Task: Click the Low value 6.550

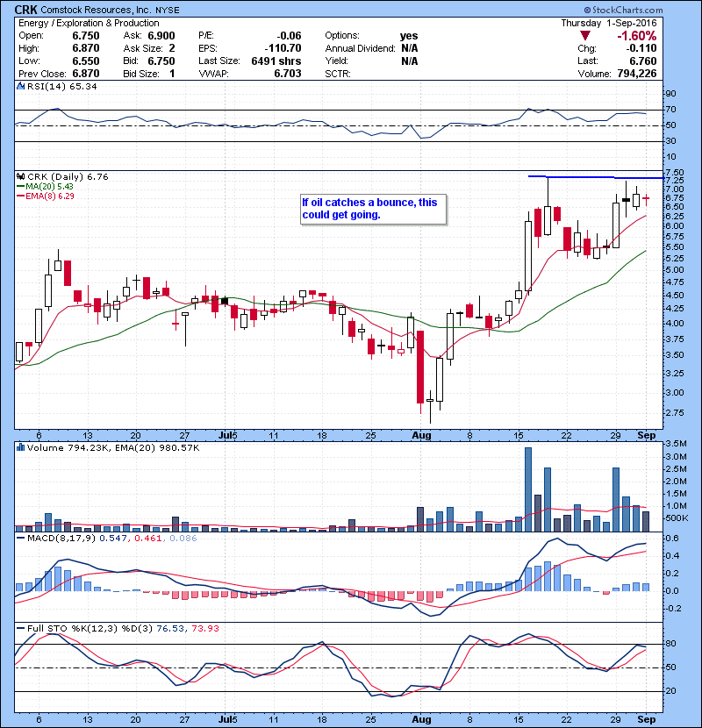Action: point(85,61)
